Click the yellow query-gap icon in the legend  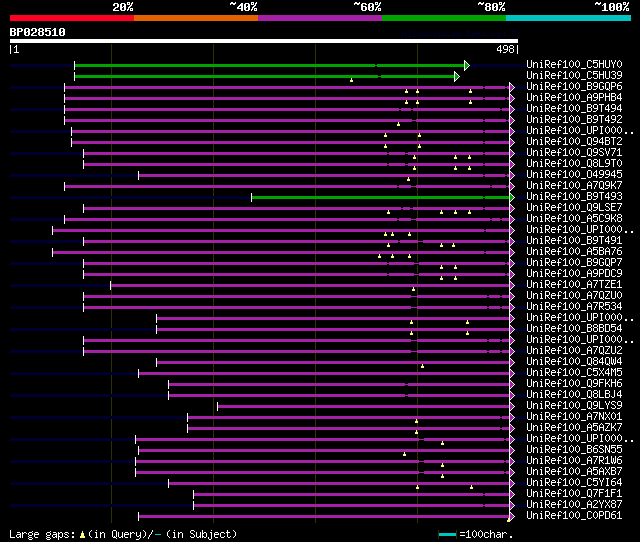click(82, 534)
